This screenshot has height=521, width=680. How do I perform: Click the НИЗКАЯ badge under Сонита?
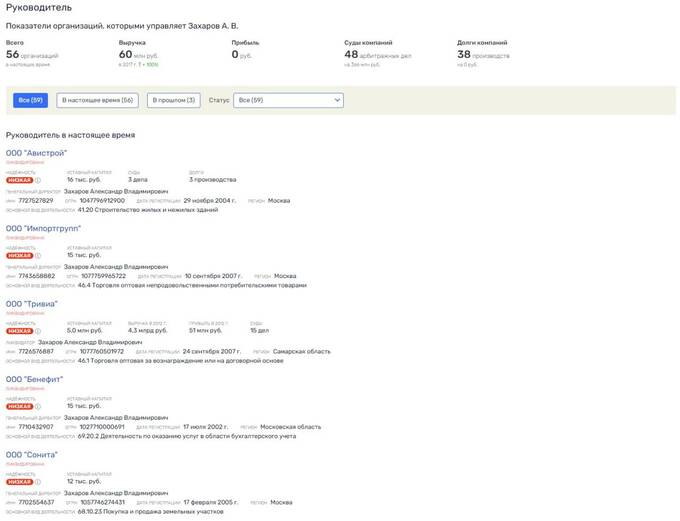[20, 482]
